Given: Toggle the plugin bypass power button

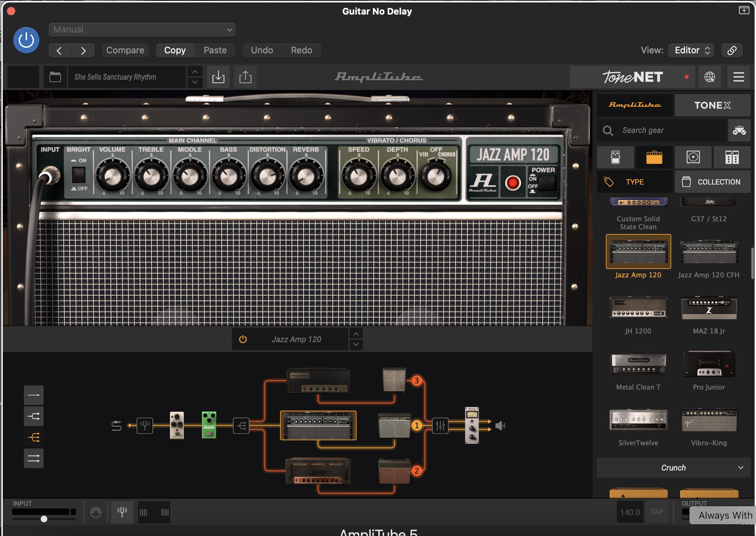Looking at the screenshot, I should (x=26, y=40).
